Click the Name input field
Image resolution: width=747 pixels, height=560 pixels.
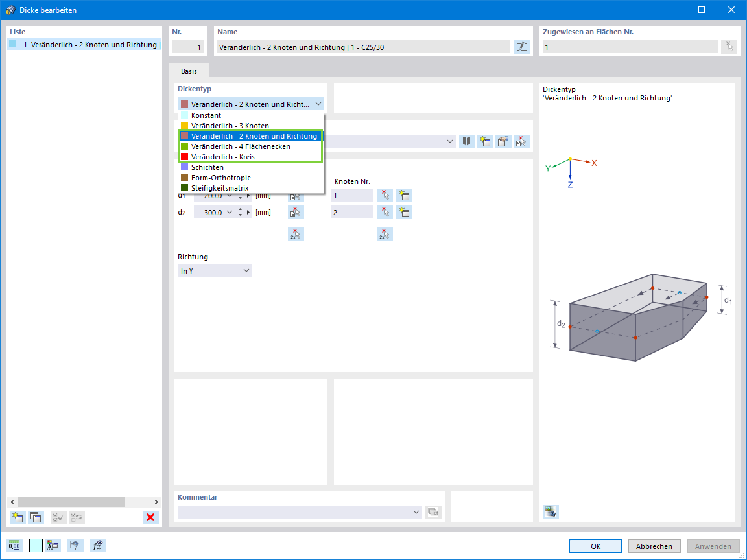[364, 47]
